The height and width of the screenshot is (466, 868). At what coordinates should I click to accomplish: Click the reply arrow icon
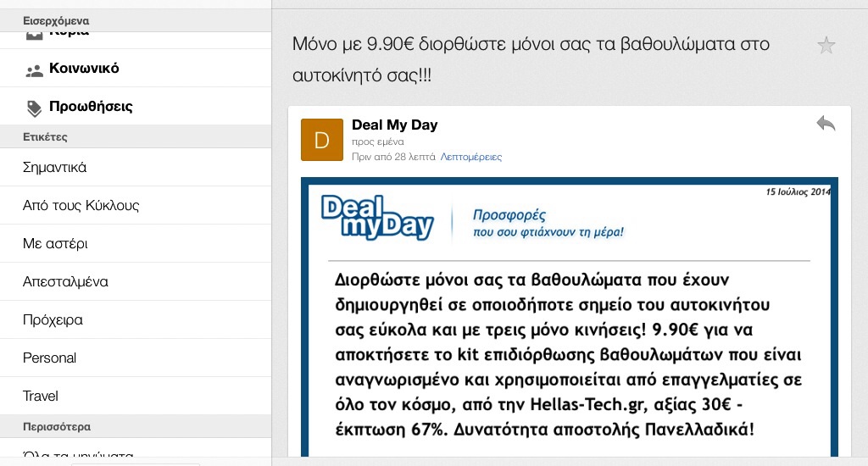click(826, 124)
